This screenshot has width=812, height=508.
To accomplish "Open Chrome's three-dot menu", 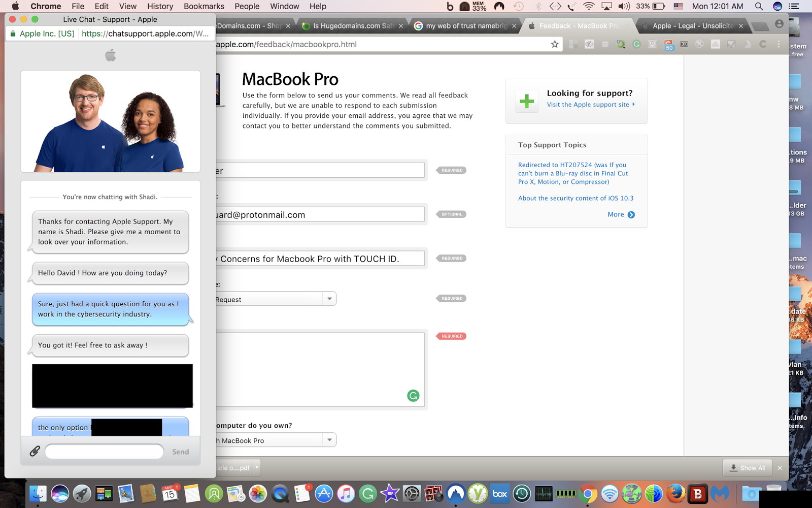I will coord(779,44).
